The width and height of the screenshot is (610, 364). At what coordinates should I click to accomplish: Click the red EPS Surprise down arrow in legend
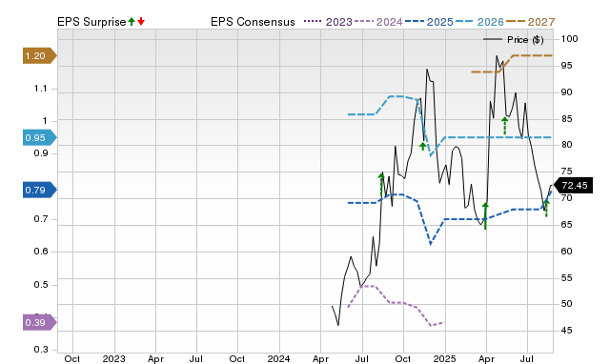[x=141, y=21]
